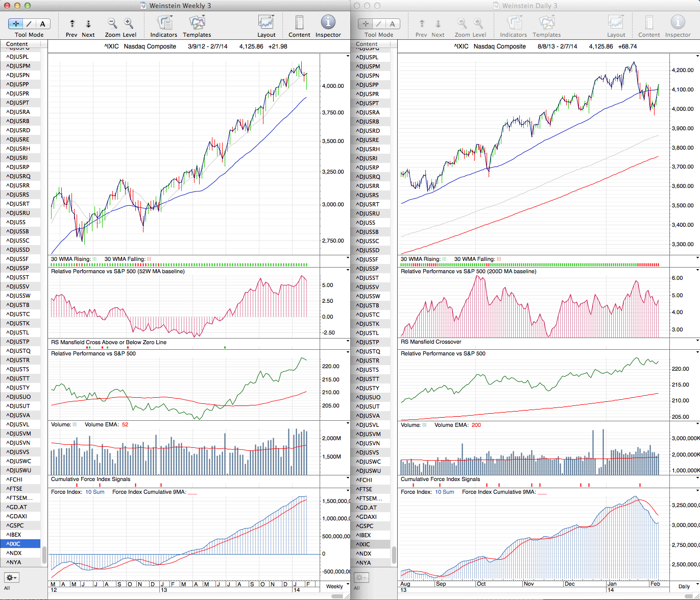Toggle the Content sidebar in Weekly window
700x600 pixels.
click(x=299, y=23)
